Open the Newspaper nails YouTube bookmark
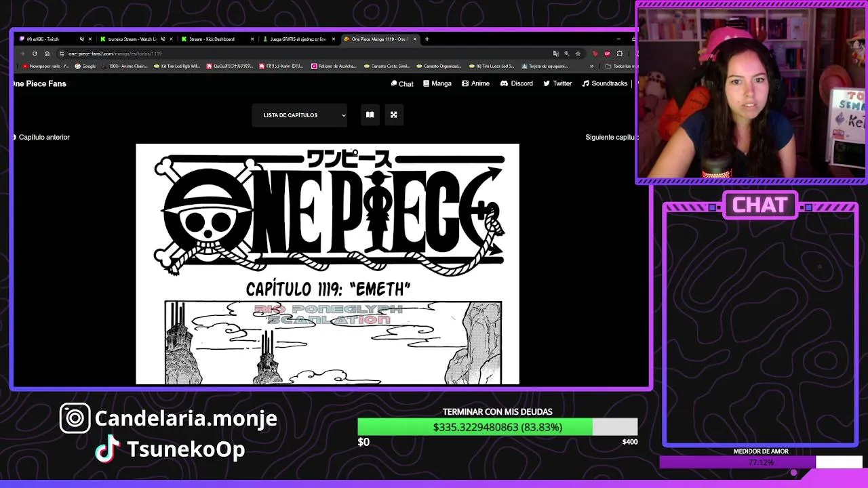The width and height of the screenshot is (868, 488). click(46, 66)
